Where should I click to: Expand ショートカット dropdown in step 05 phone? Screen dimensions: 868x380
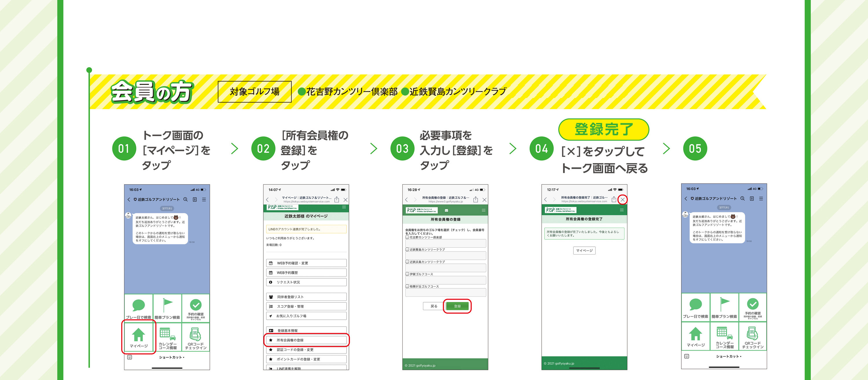click(x=729, y=356)
